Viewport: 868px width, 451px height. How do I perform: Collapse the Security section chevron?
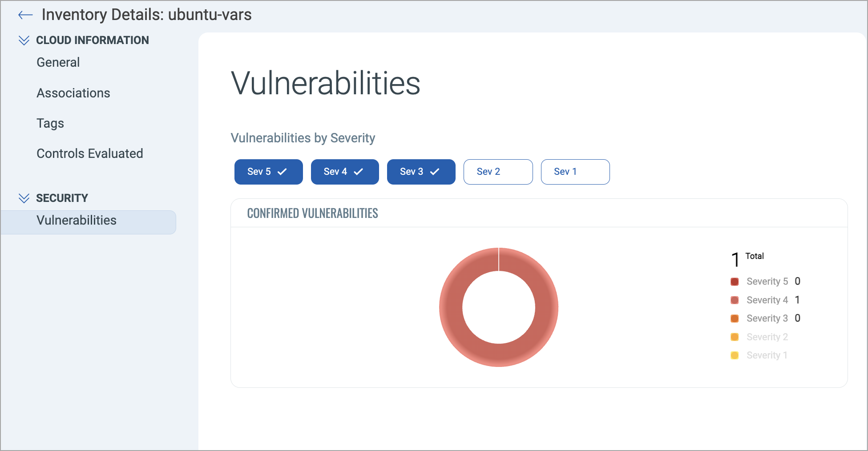[x=24, y=198]
